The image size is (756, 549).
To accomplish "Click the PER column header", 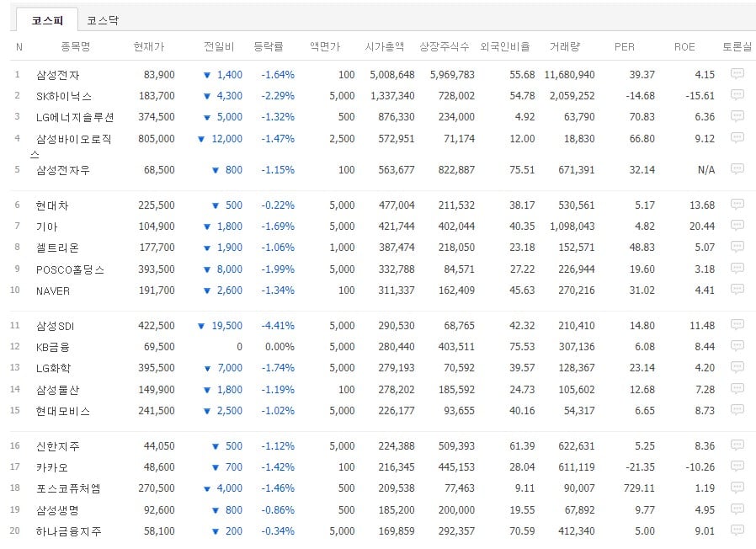I will pos(625,47).
